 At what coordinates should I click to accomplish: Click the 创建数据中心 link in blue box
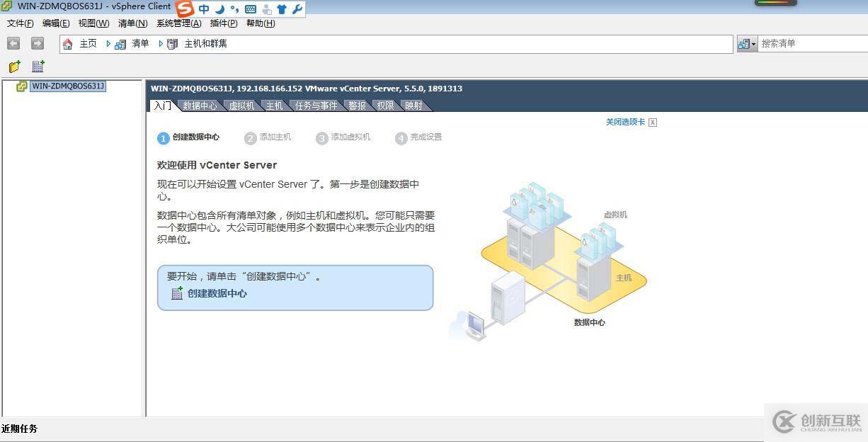(x=217, y=293)
